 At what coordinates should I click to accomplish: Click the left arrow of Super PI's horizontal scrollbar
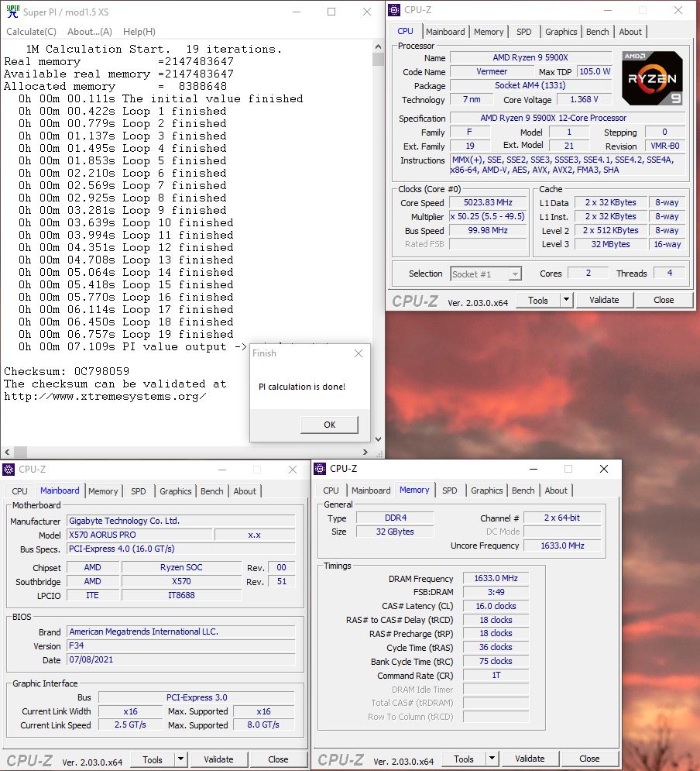(x=7, y=452)
